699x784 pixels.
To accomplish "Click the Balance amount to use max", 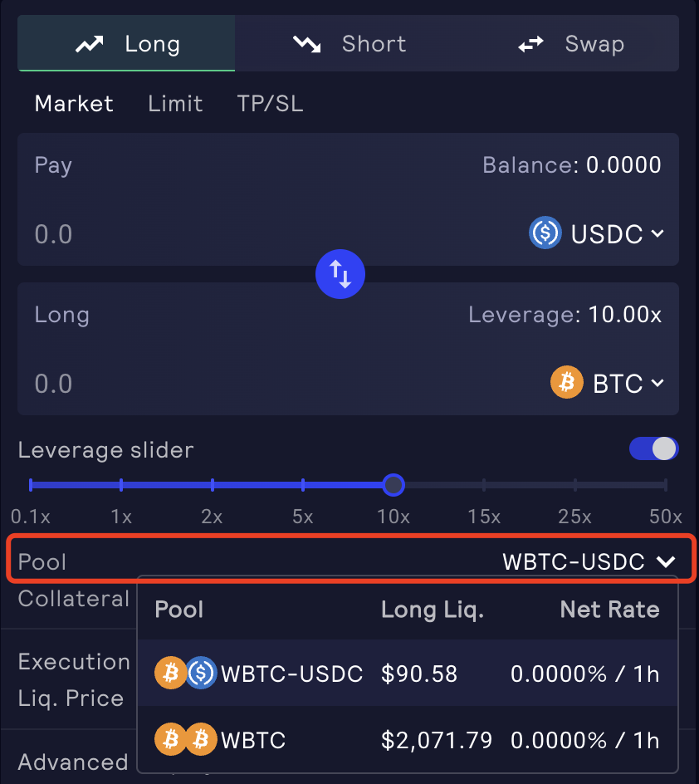I will (x=623, y=165).
